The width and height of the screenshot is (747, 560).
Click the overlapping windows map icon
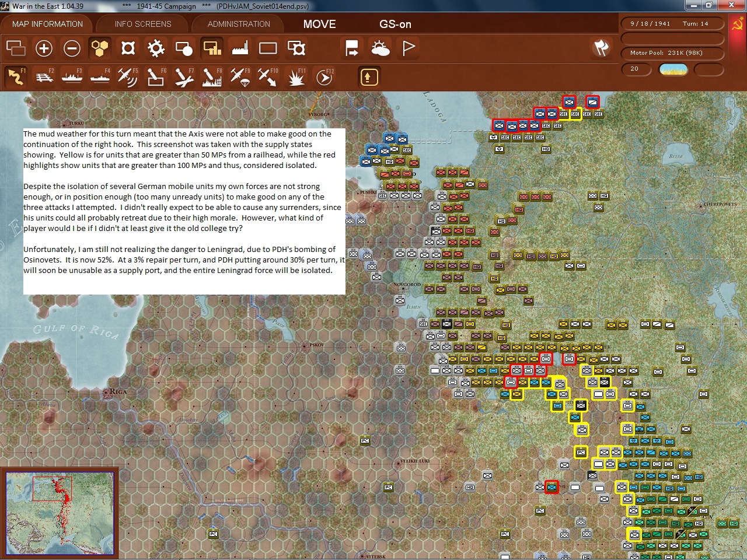(16, 48)
